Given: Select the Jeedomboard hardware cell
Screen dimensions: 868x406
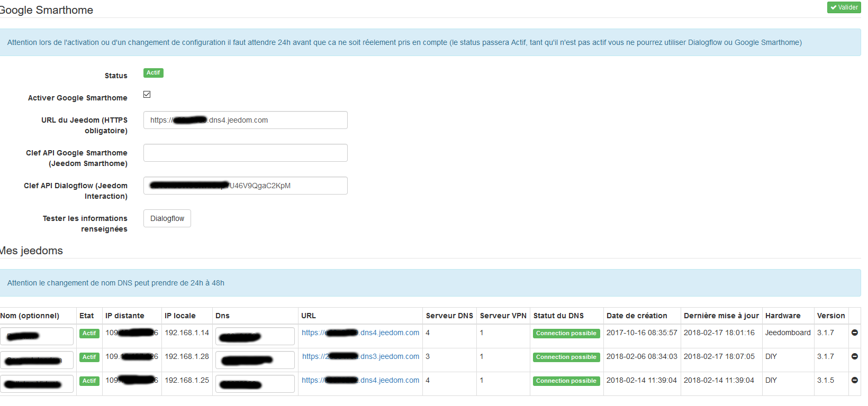Looking at the screenshot, I should pos(788,333).
